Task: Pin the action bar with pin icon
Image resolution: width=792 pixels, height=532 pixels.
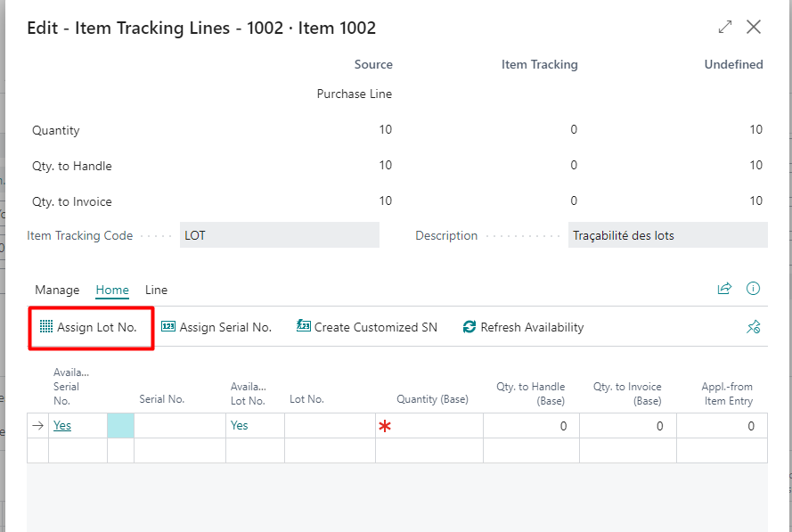Action: click(753, 327)
